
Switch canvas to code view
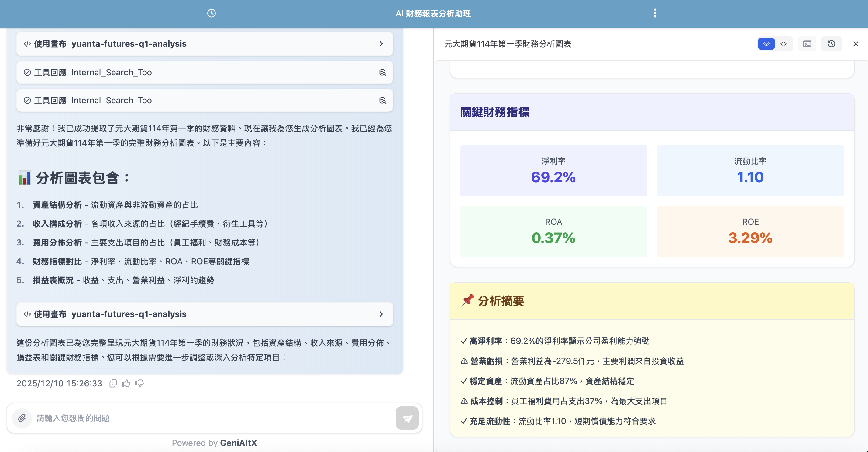coord(784,44)
